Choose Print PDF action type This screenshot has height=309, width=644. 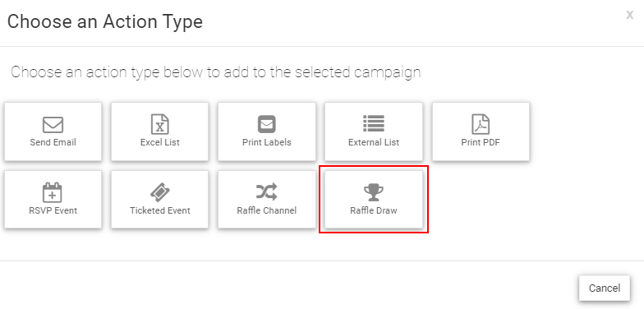(x=481, y=131)
